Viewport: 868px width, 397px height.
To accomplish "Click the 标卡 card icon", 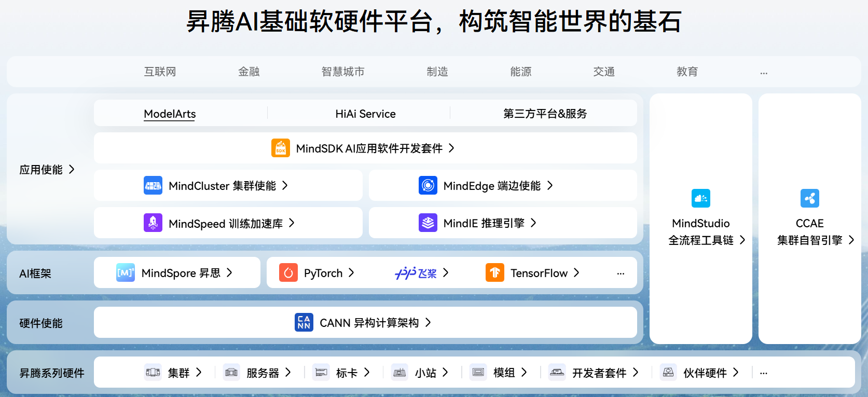I will 321,372.
